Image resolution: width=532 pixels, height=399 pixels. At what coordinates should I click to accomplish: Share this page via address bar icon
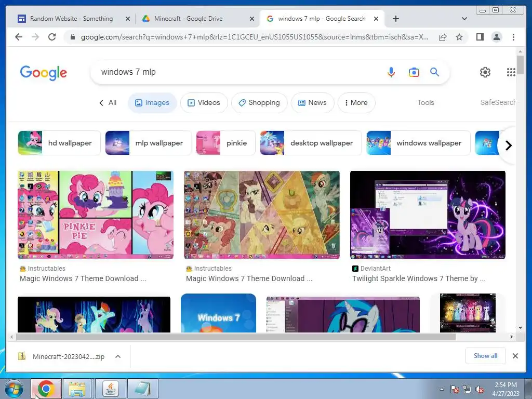[443, 37]
